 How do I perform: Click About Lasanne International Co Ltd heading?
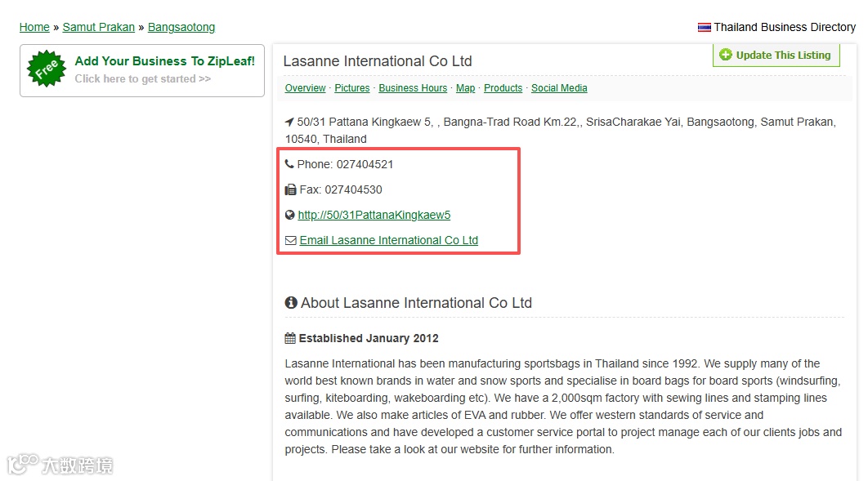(416, 303)
